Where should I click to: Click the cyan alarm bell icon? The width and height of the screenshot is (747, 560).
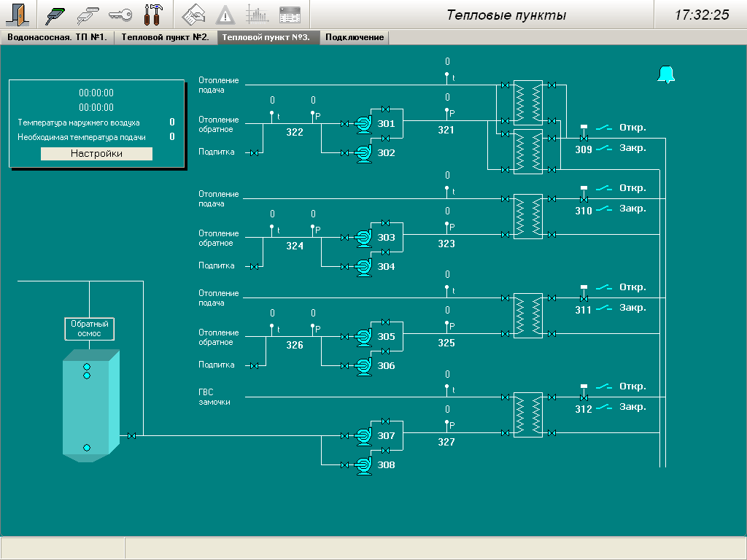[667, 75]
